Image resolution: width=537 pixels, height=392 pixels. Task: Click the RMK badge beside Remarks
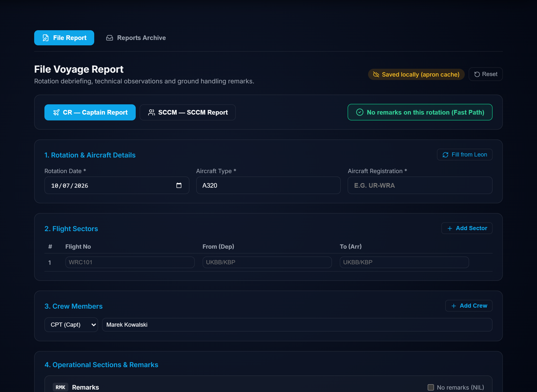(x=60, y=387)
